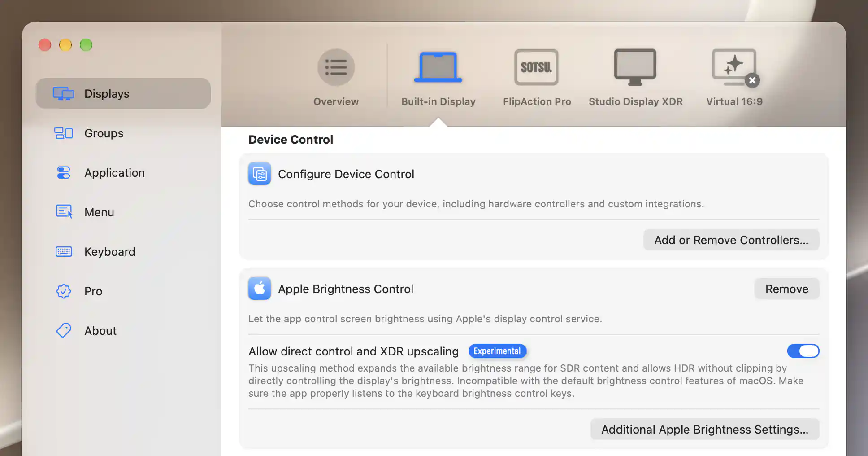868x456 pixels.
Task: Select the Studio Display XDR monitor icon
Action: point(635,67)
